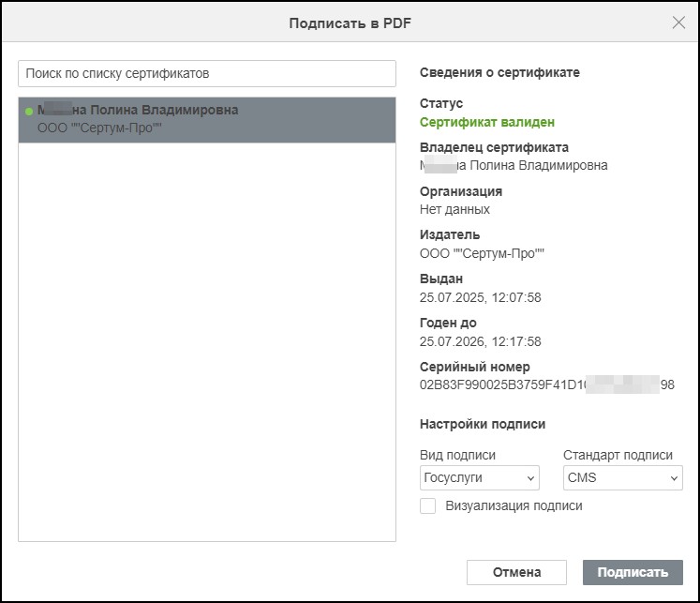Screen dimensions: 700x603
Task: Click the Вид подписи label
Action: pyautogui.click(x=457, y=455)
